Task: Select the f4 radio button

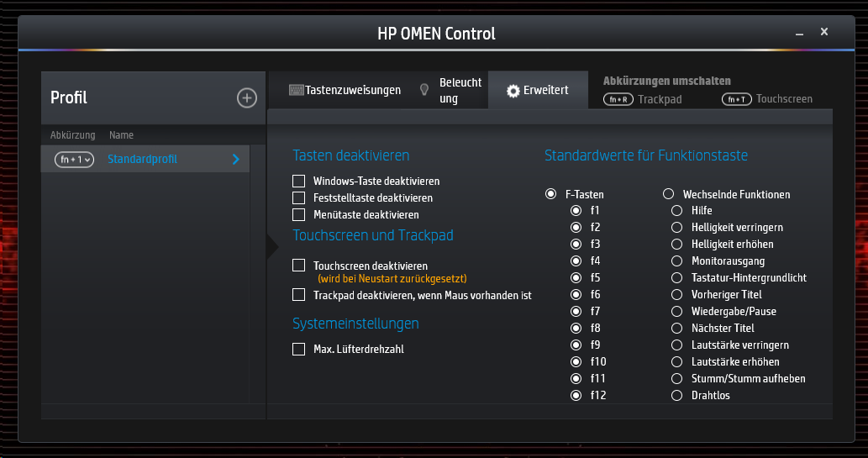Action: coord(576,261)
